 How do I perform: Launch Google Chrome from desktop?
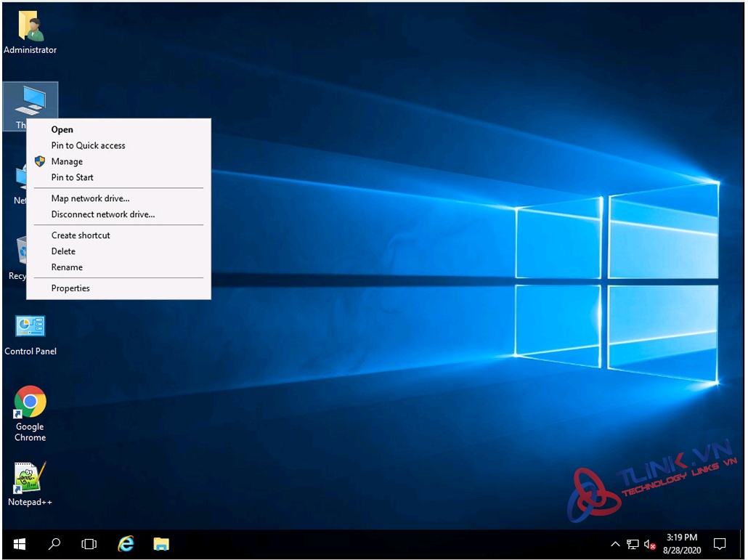[30, 402]
